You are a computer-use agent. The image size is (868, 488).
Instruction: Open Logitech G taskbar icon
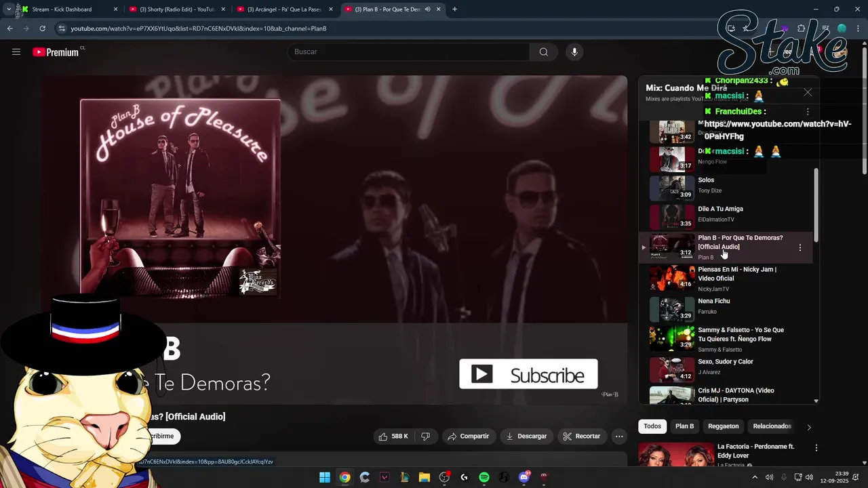[464, 477]
